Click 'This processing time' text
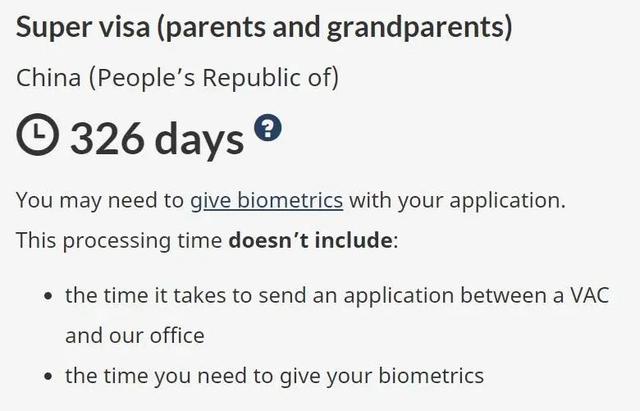The height and width of the screenshot is (411, 640). tap(120, 241)
